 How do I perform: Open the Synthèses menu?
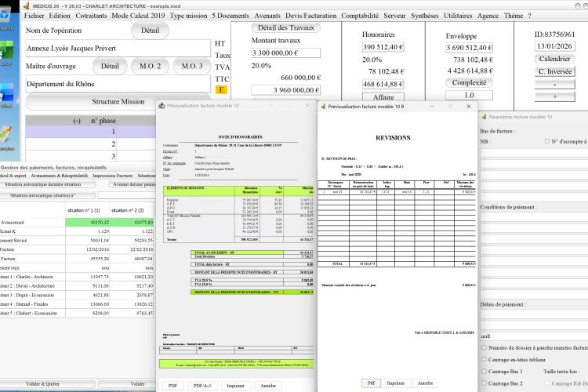click(x=424, y=16)
